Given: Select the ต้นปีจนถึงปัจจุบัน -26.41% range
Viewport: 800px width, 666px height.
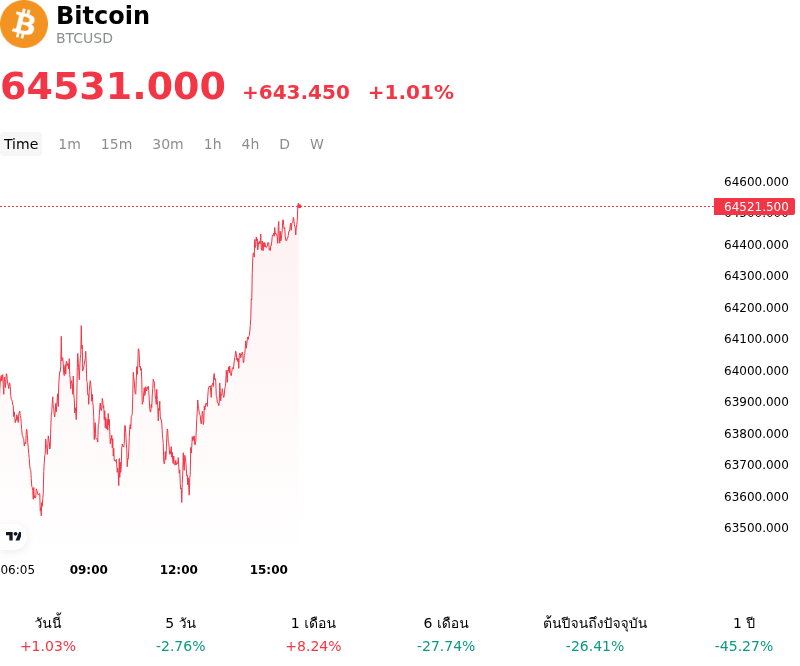Looking at the screenshot, I should click(595, 634).
